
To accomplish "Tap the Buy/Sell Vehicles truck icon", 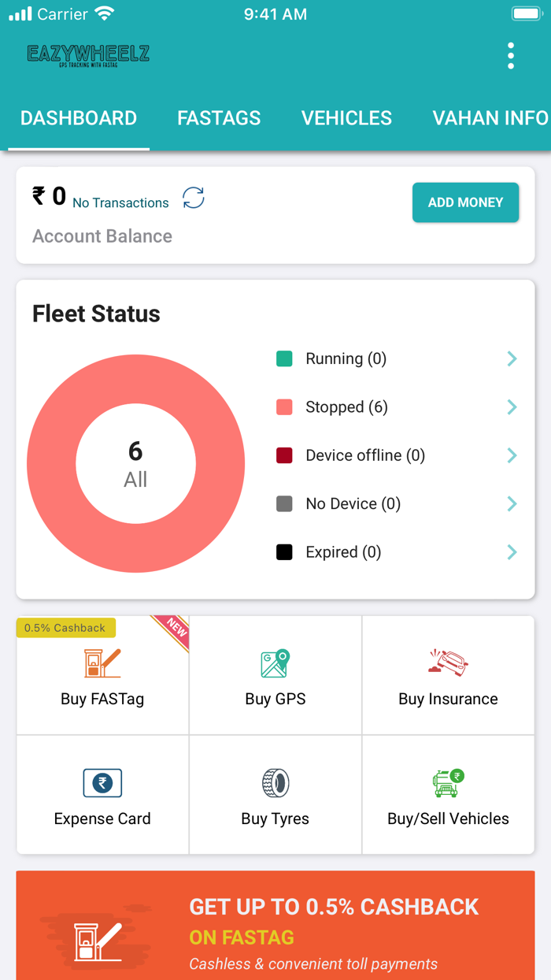I will point(447,783).
